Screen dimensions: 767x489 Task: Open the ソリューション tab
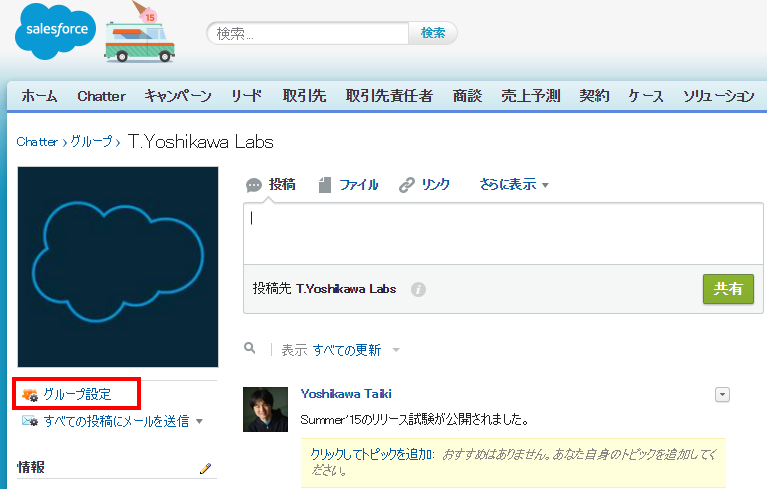(x=719, y=96)
